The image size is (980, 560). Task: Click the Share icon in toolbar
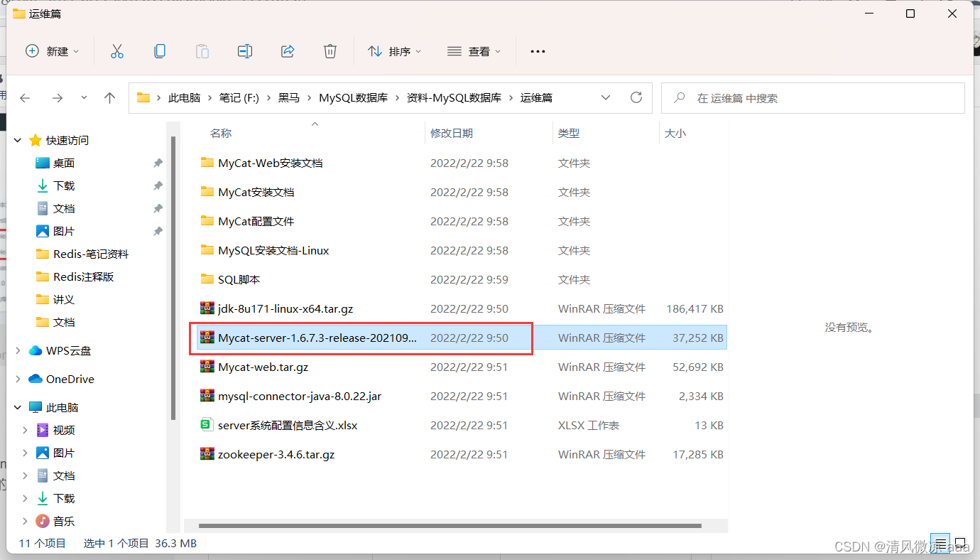[288, 51]
